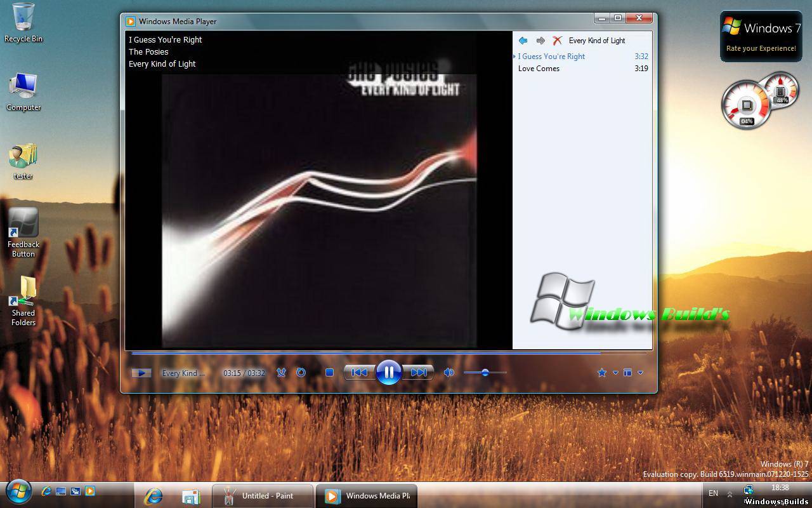Launch Media Player from Quick Launch

[90, 491]
